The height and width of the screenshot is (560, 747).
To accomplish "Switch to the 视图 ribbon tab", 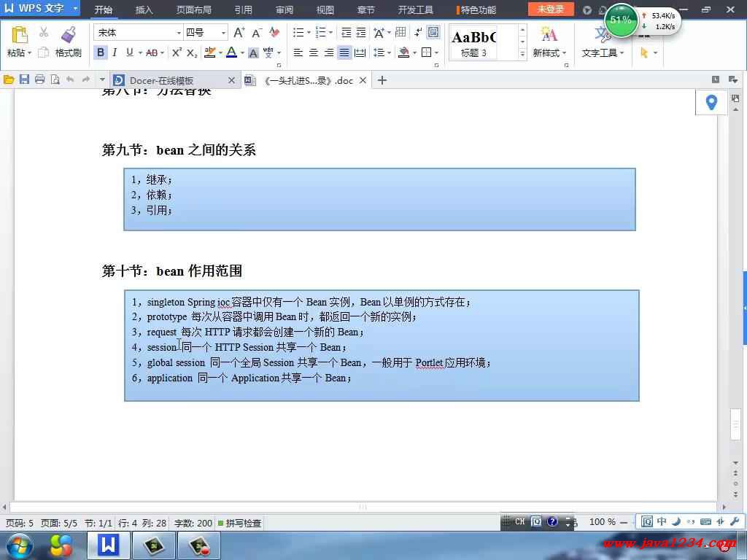I will click(x=325, y=9).
